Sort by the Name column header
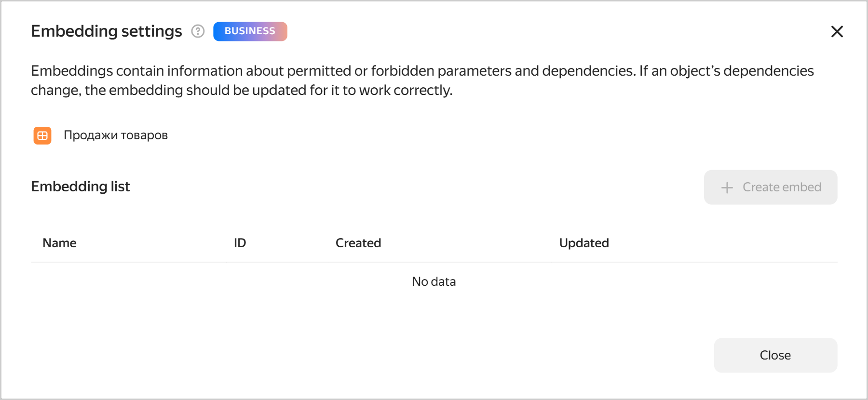The height and width of the screenshot is (400, 868). (x=59, y=243)
